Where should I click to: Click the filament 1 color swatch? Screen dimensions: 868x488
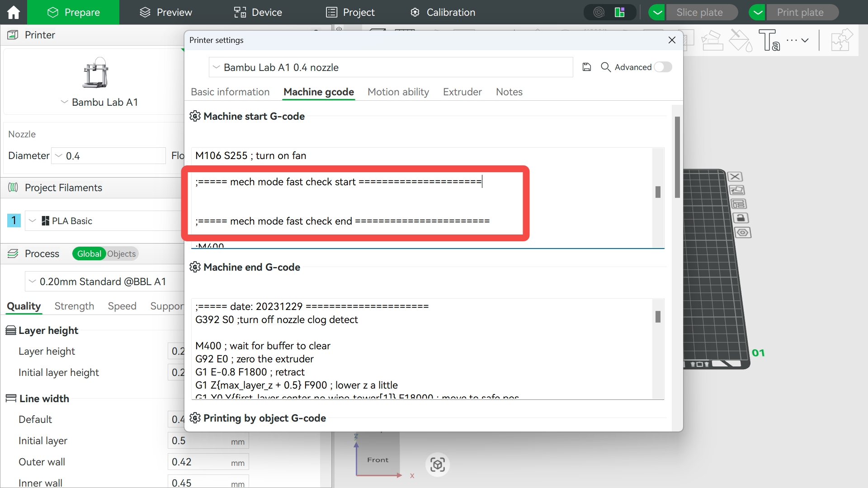pyautogui.click(x=14, y=221)
